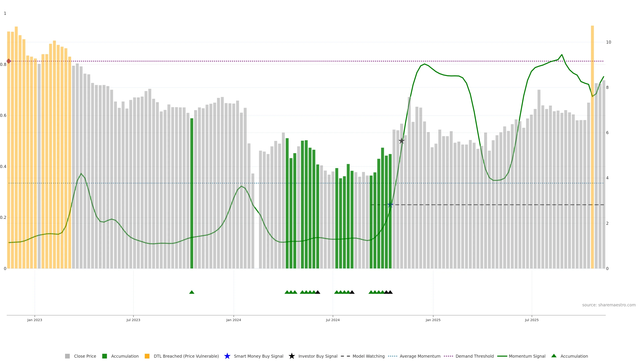Click the green square Accumulation legend swatch

tap(104, 356)
